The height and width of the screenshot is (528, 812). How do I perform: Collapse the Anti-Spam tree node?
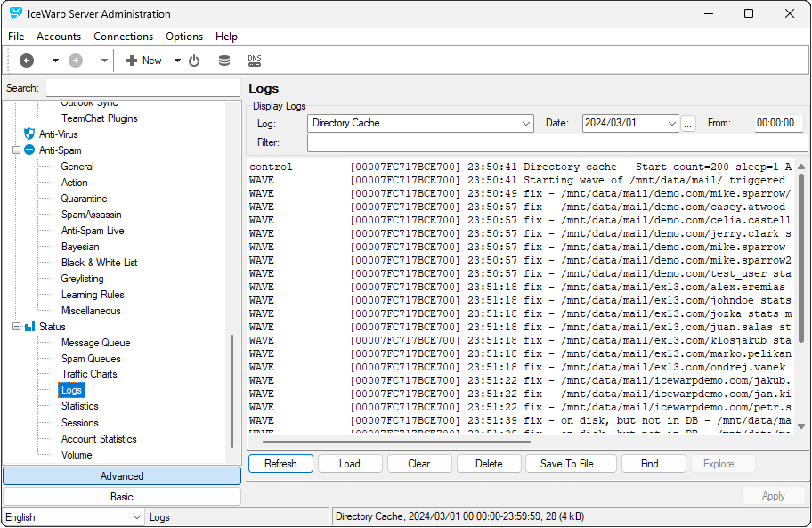pos(16,150)
